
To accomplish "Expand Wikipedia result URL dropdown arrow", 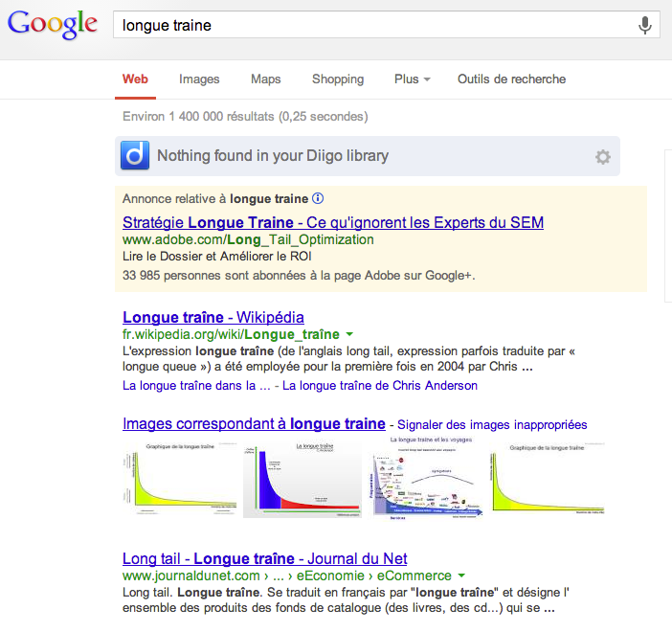I will [x=349, y=334].
